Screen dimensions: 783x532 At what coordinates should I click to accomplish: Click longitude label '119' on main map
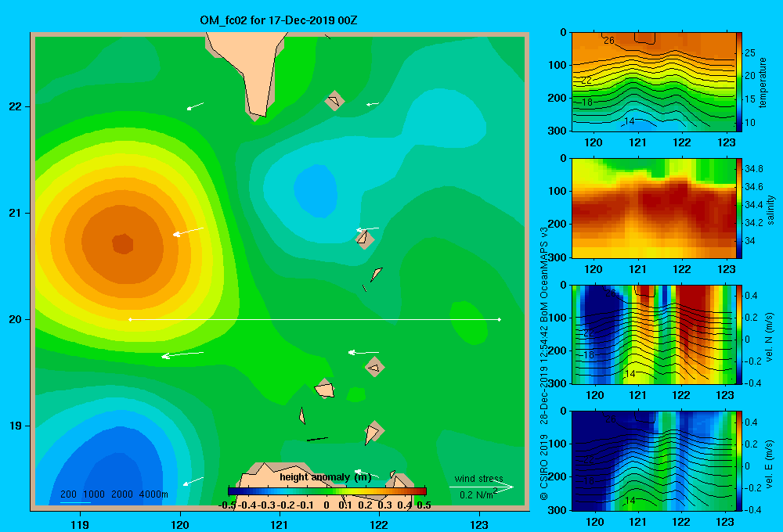(80, 524)
